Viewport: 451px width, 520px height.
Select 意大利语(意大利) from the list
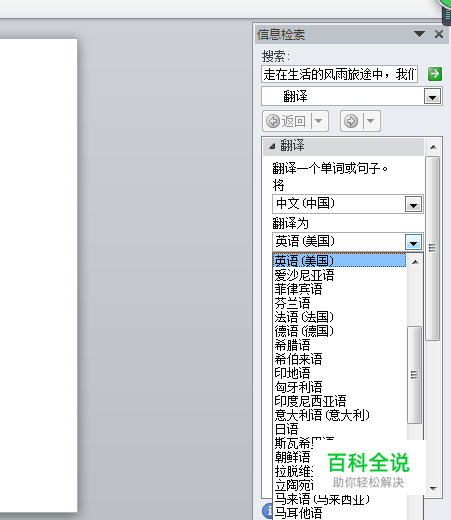pos(339,415)
